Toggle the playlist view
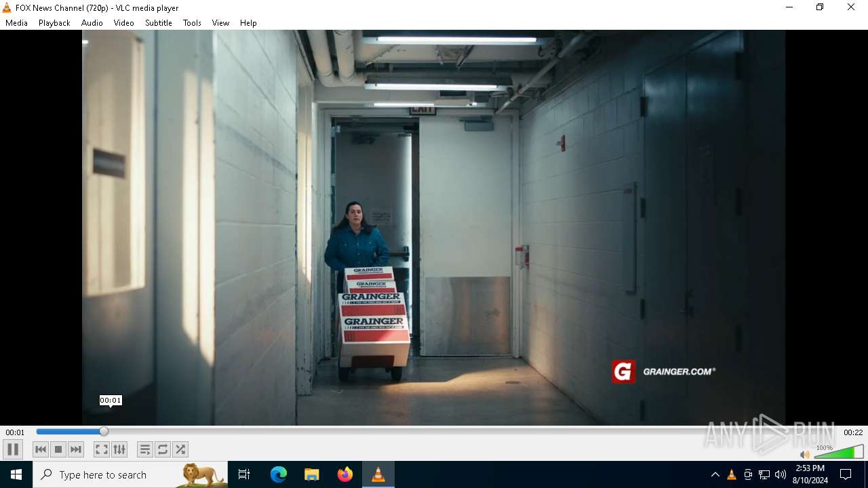 [x=145, y=449]
